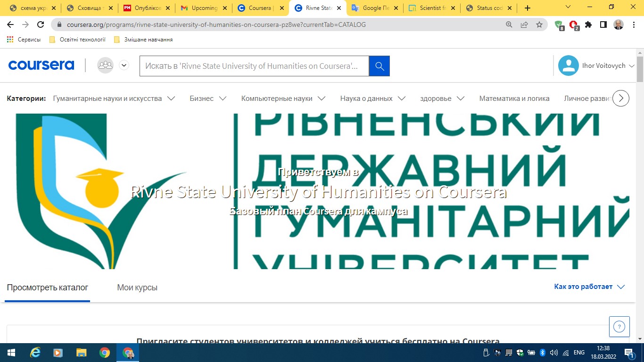Switch to the схема укр browser tab
The image size is (644, 362).
point(33,8)
